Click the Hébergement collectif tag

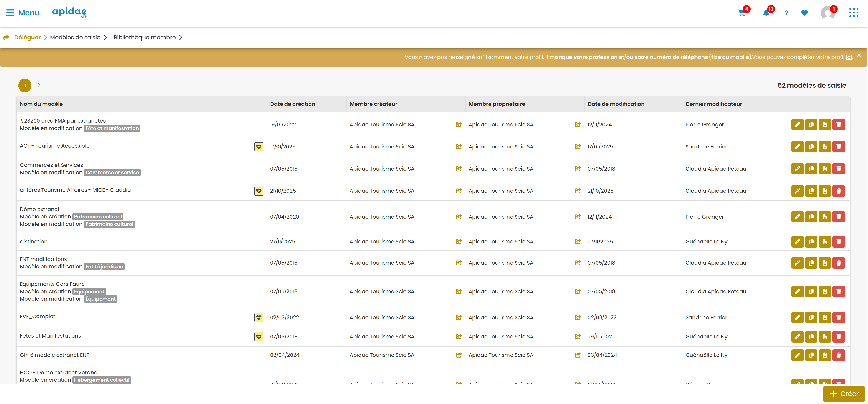click(102, 380)
